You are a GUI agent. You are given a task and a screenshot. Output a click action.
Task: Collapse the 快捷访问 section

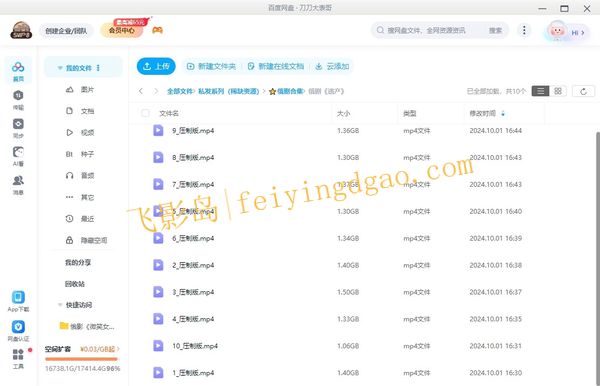point(60,305)
